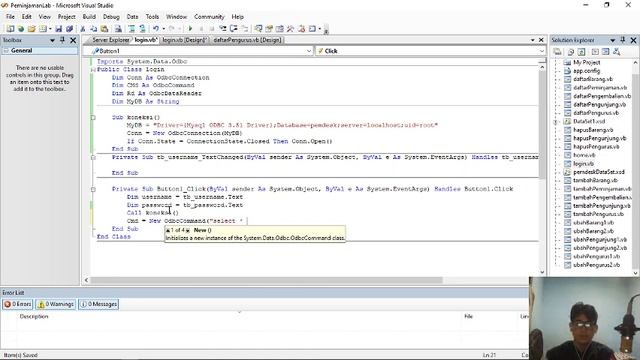Collapse the Sub koneksi() outline

pos(93,118)
